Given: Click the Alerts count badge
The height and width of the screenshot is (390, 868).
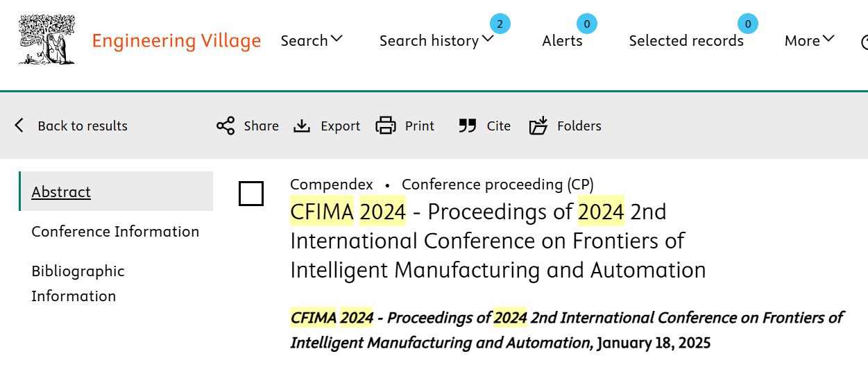Looking at the screenshot, I should click(587, 24).
